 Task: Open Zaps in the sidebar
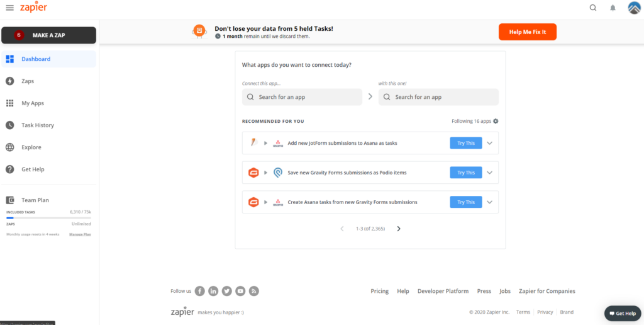coord(48,81)
